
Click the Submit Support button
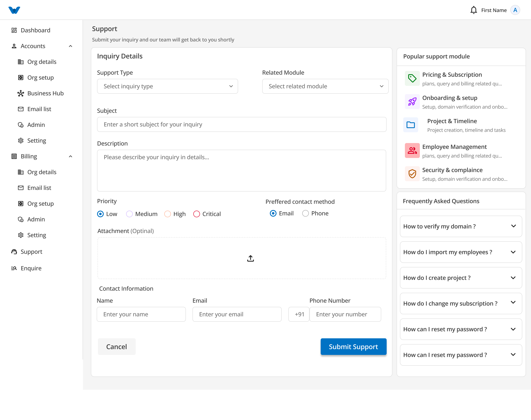click(353, 346)
